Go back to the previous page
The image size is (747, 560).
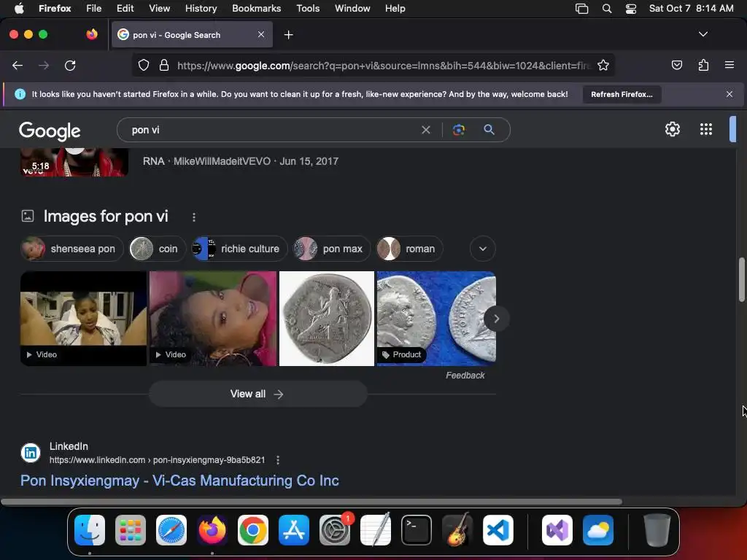pos(18,65)
